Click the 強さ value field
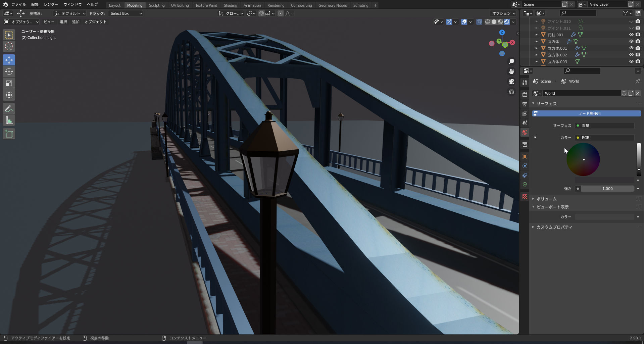This screenshot has width=644, height=344. 607,189
